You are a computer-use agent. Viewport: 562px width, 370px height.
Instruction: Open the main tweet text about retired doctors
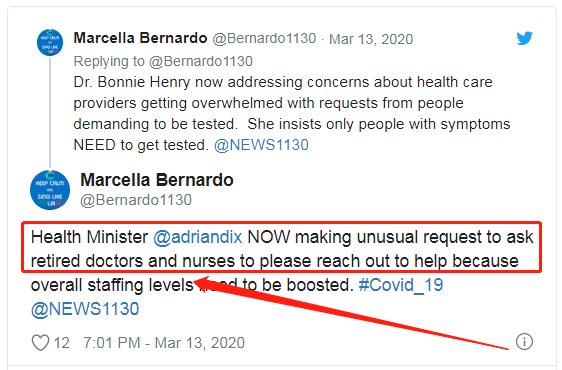pyautogui.click(x=282, y=273)
